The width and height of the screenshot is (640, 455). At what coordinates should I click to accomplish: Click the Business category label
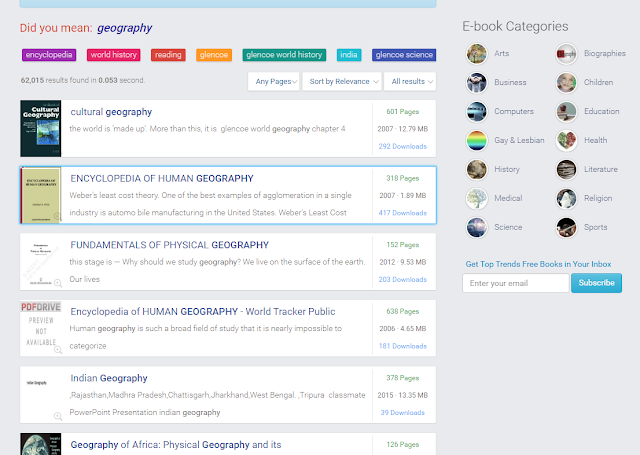pyautogui.click(x=510, y=82)
